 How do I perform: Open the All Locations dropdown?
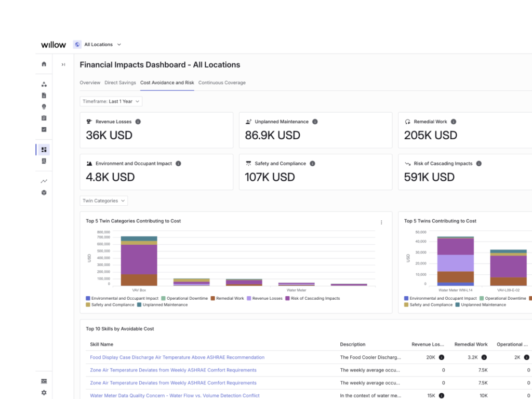[98, 45]
